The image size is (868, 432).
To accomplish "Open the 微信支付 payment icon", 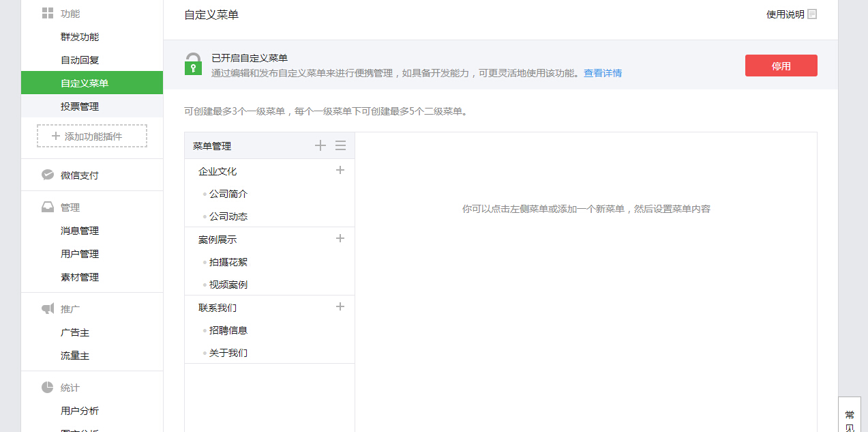I will (47, 174).
